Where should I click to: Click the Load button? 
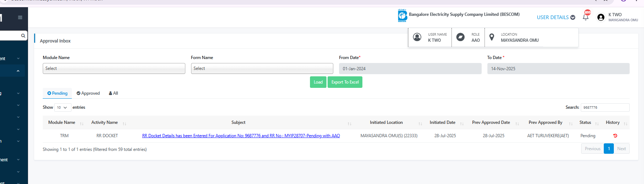click(318, 82)
